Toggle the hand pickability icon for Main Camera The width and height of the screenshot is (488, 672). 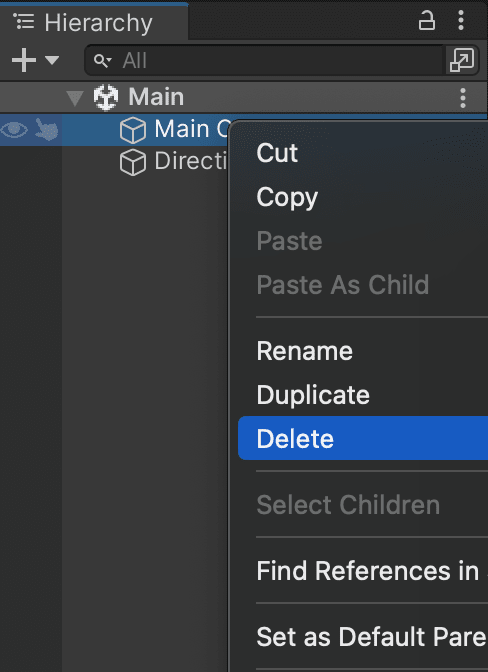tap(46, 129)
